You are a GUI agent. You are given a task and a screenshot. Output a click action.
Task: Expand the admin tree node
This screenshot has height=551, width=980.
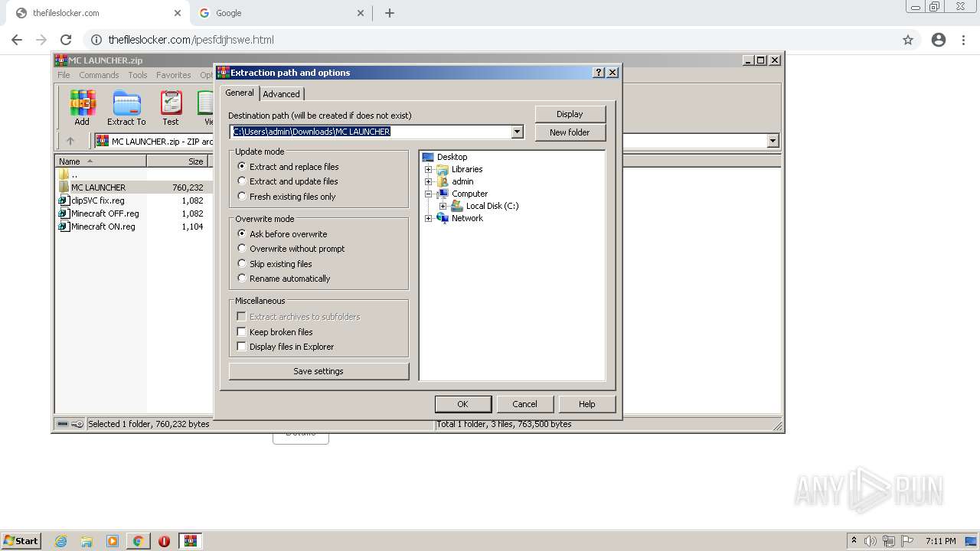[428, 181]
